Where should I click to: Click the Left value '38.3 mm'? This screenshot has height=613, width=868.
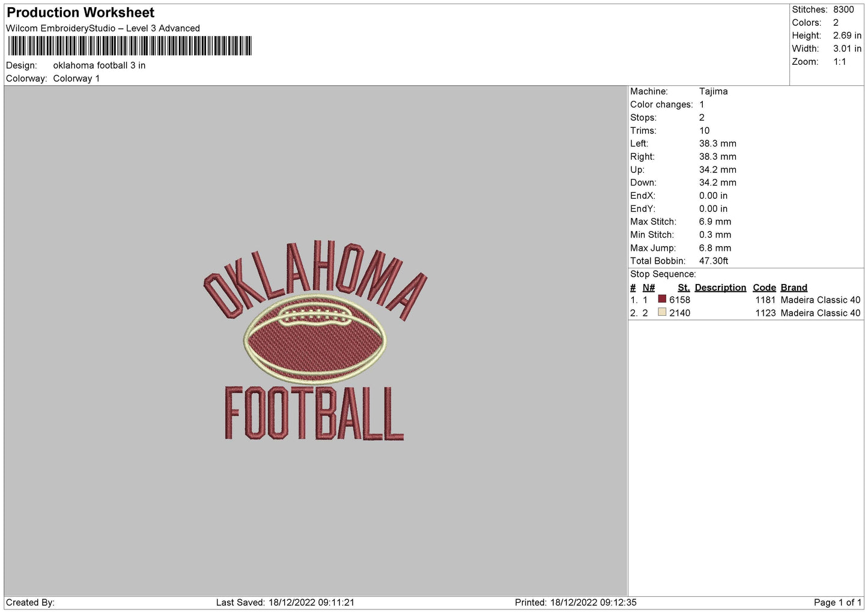(x=717, y=143)
